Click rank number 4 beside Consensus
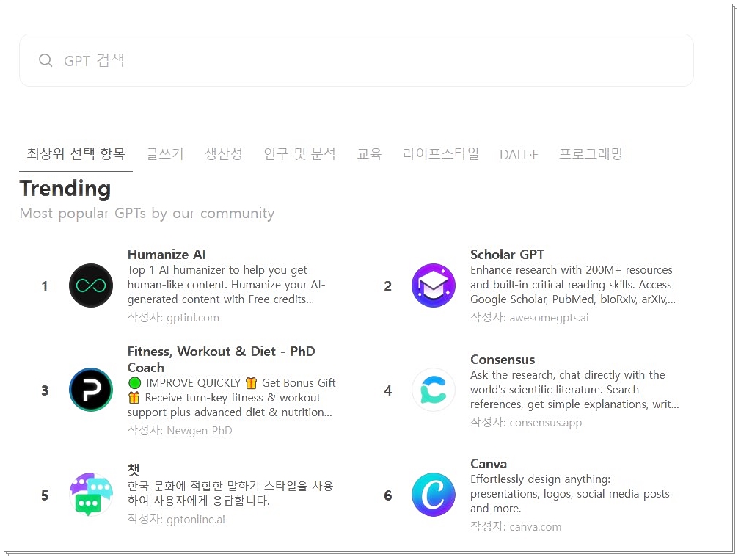This screenshot has width=741, height=560. point(387,390)
